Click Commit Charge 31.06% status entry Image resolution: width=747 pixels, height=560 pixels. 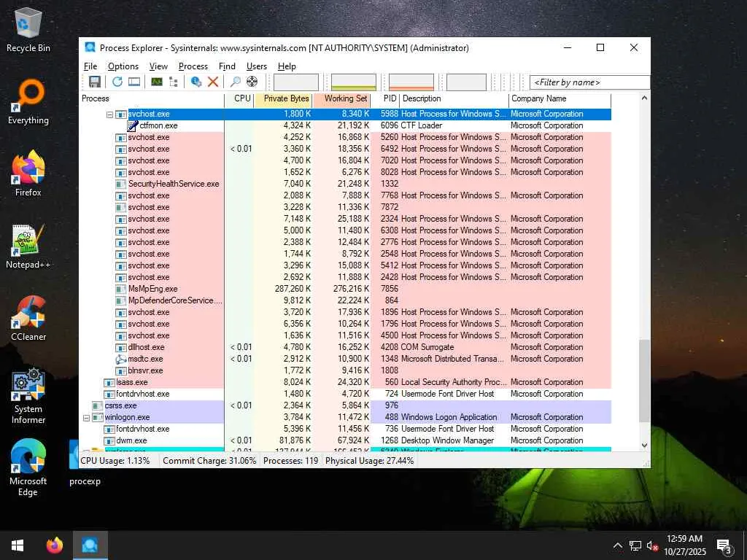209,461
